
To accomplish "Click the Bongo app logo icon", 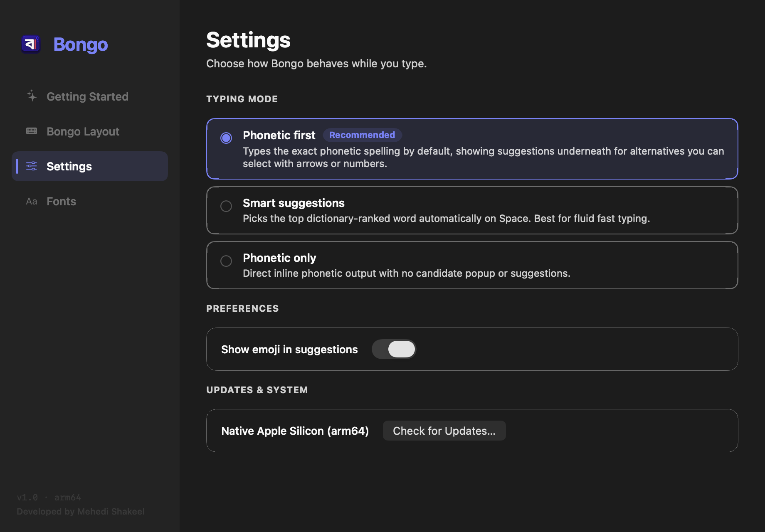I will [x=31, y=44].
